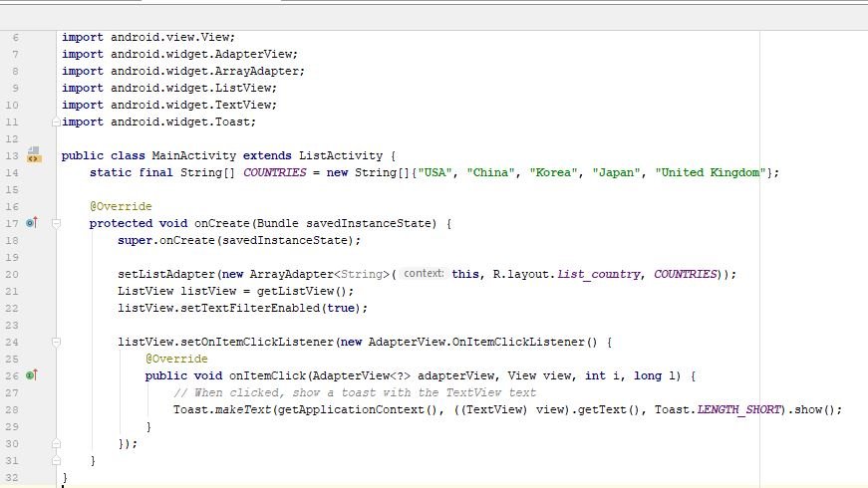Click the show() call on line 28
The image size is (868, 488).
click(815, 410)
